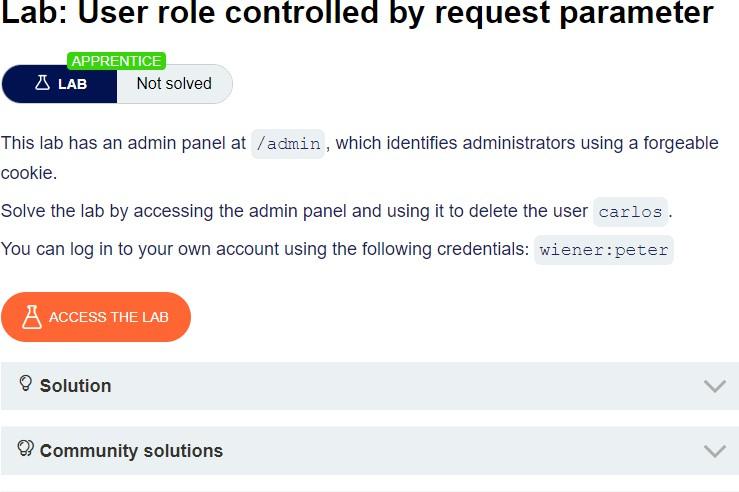Image resolution: width=739 pixels, height=492 pixels.
Task: Launch the lab with ACCESS THE LAB
Action: [x=96, y=317]
